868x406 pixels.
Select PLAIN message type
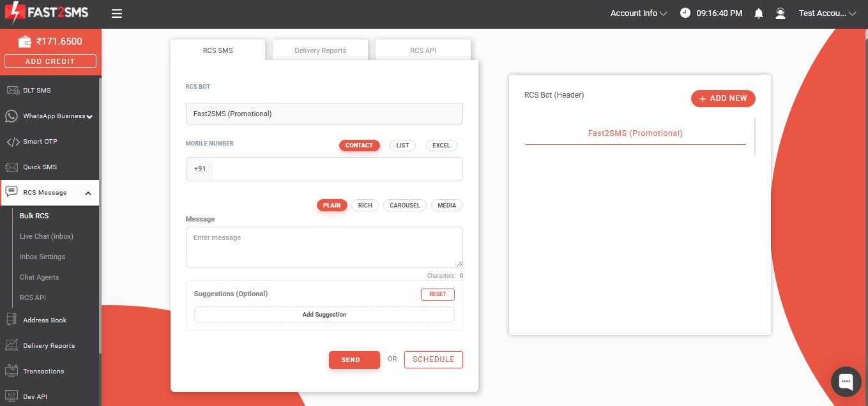point(332,206)
